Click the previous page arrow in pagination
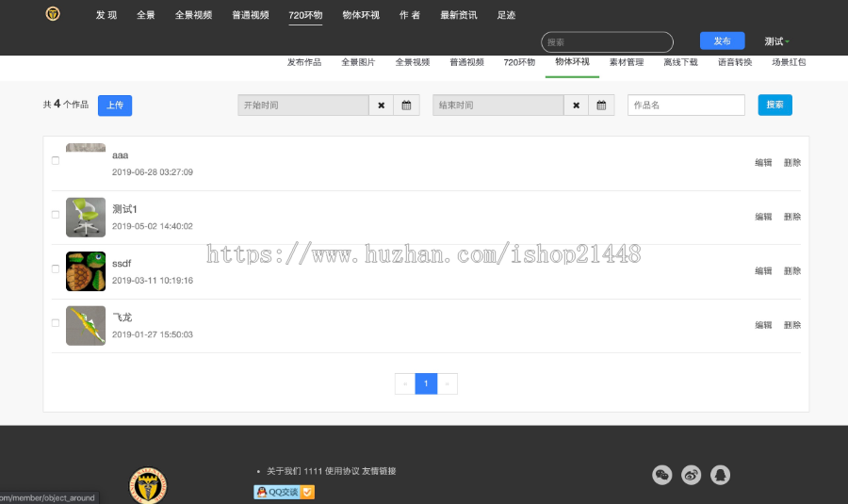848x504 pixels. [x=405, y=383]
